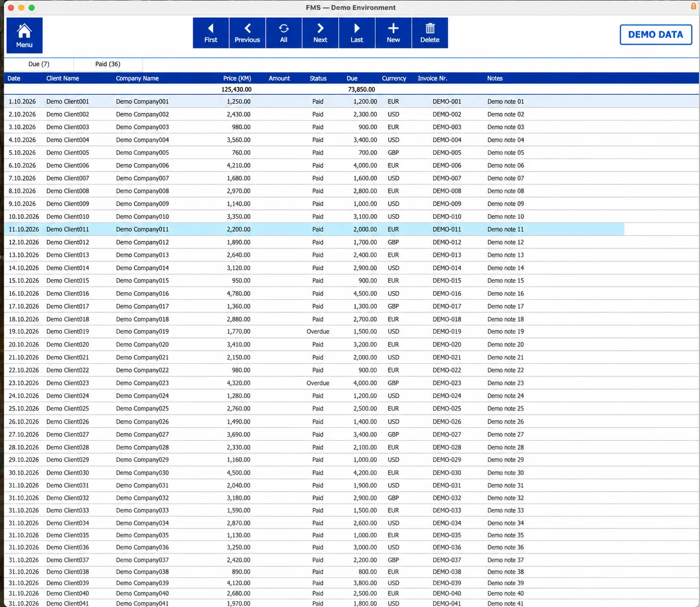This screenshot has width=700, height=607.
Task: Select the Demo Company025 cell
Action: [142, 408]
